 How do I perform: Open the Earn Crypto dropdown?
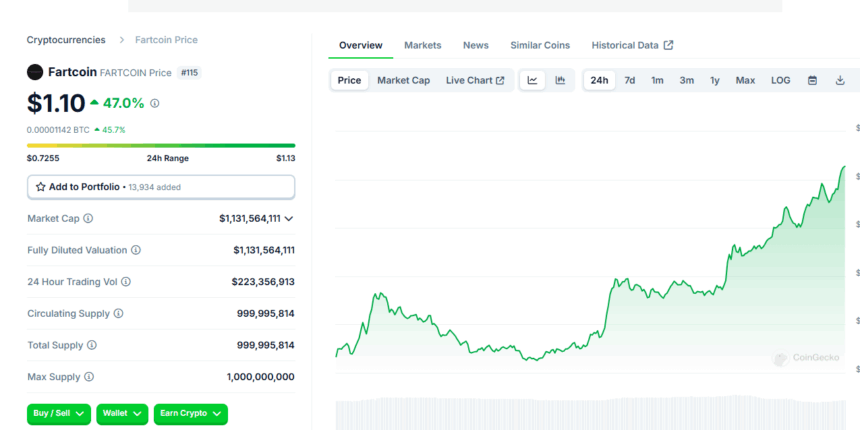click(190, 414)
